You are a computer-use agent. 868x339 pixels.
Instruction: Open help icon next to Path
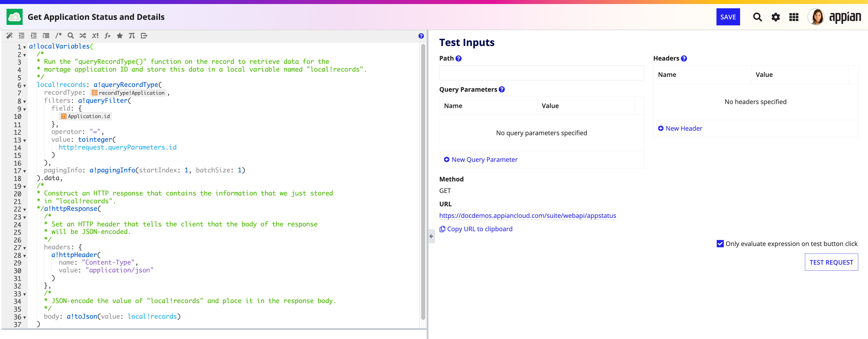(x=458, y=59)
